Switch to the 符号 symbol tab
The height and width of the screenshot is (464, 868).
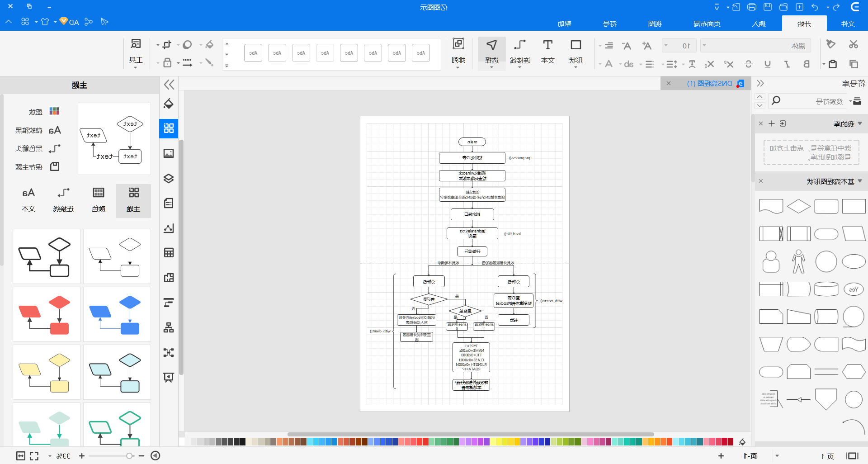609,24
